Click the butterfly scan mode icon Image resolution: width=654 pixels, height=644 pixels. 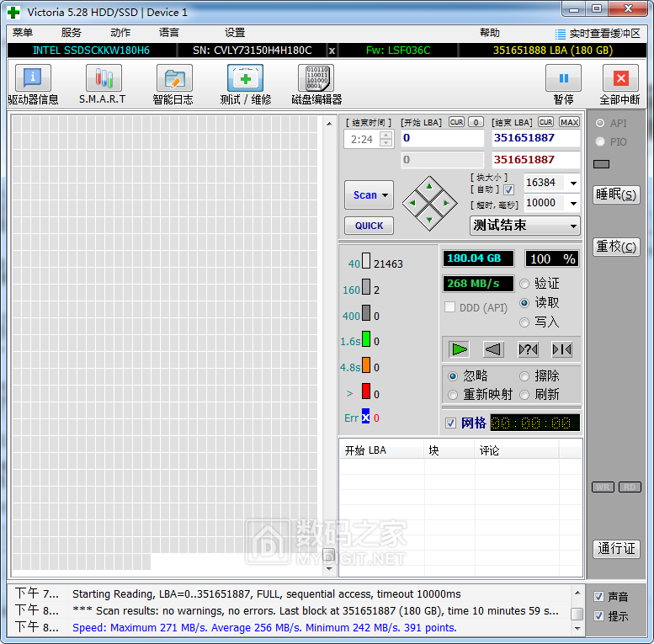click(x=561, y=349)
